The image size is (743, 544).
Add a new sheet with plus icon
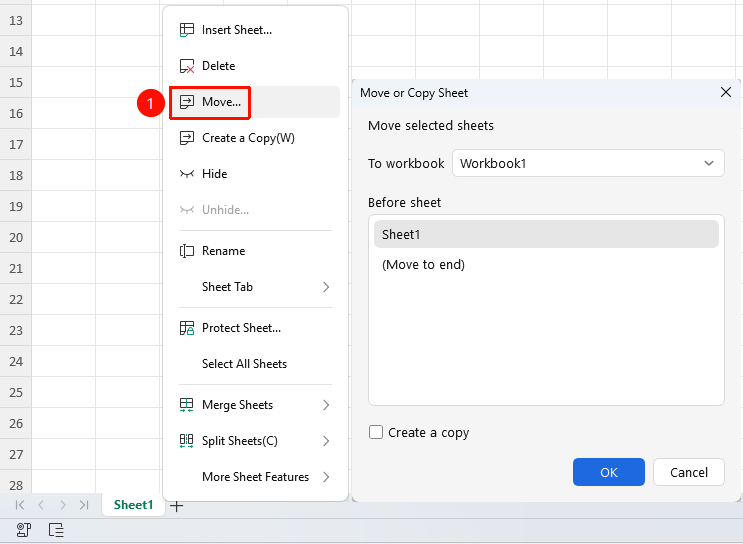pos(177,506)
